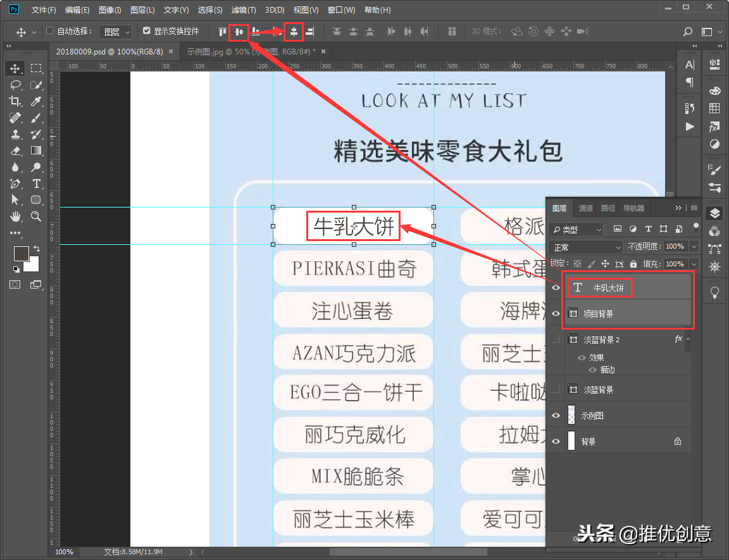The image size is (729, 560).
Task: Select the Rectangular Marquee tool
Action: click(x=36, y=68)
